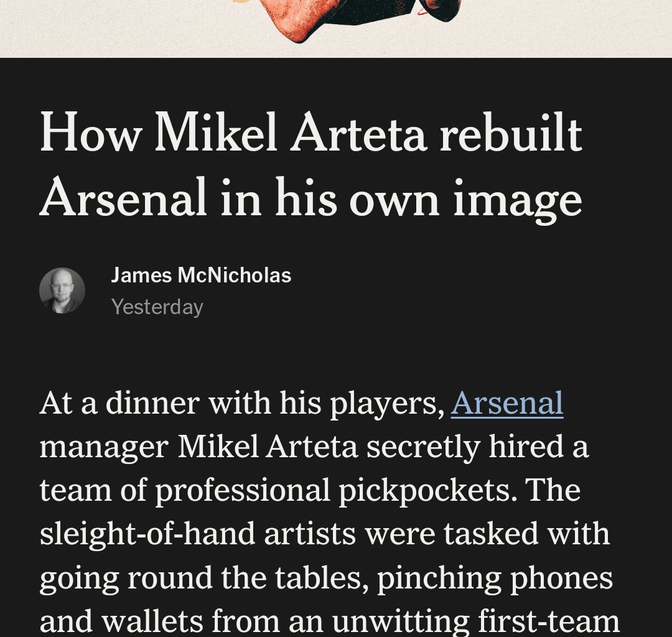Image resolution: width=672 pixels, height=637 pixels.
Task: Click "Mikel Arteta" in the body paragraph
Action: (x=268, y=447)
